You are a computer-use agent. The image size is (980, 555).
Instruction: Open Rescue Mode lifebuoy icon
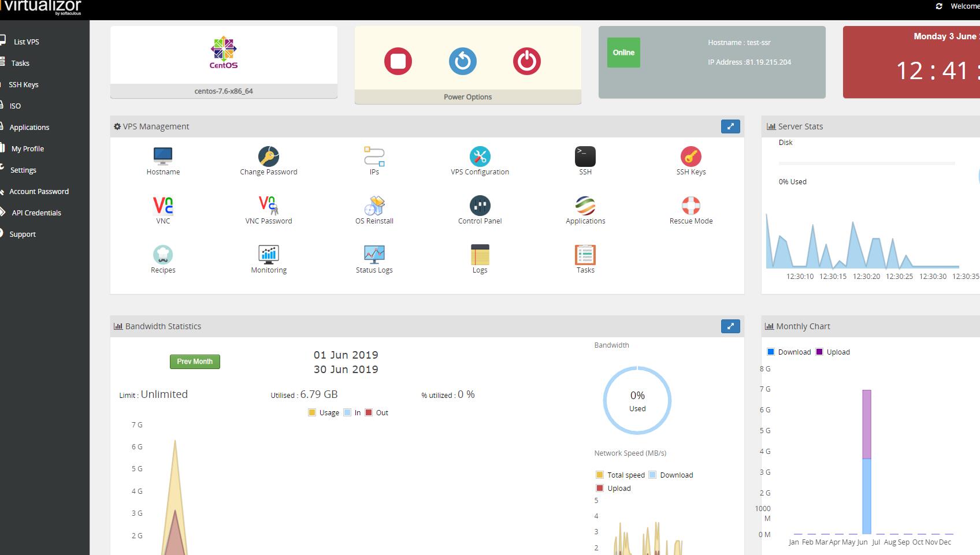tap(691, 206)
